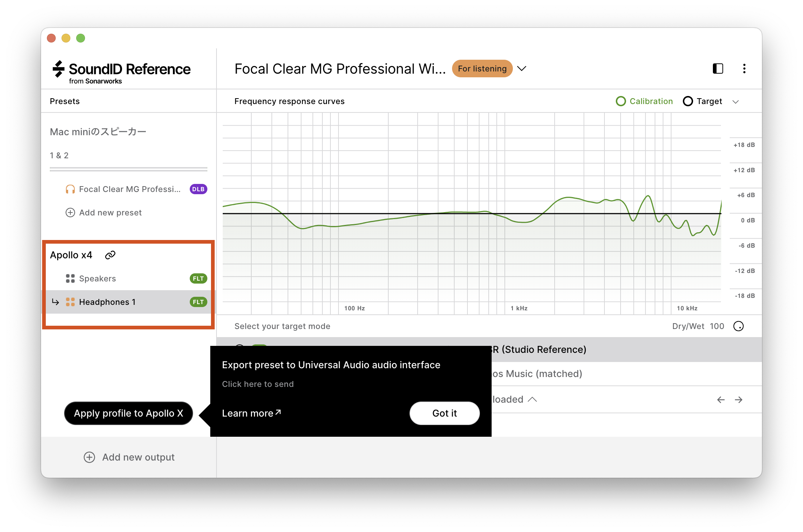Select the Speakers output of Apollo x4
803x532 pixels.
coord(129,278)
